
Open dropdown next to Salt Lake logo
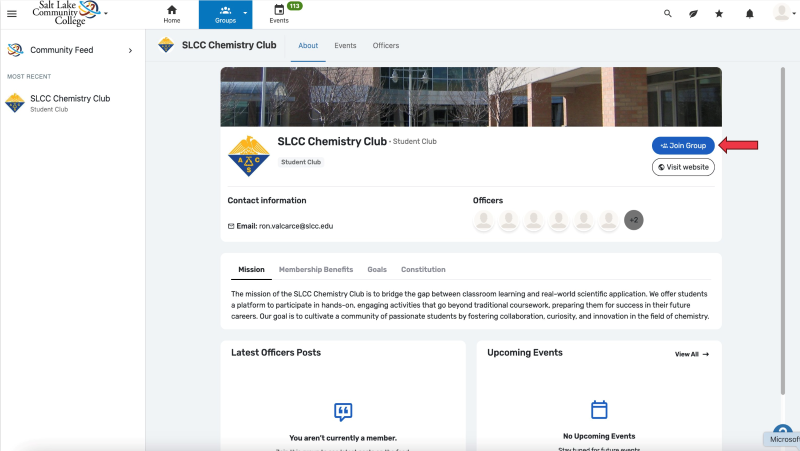[x=106, y=14]
